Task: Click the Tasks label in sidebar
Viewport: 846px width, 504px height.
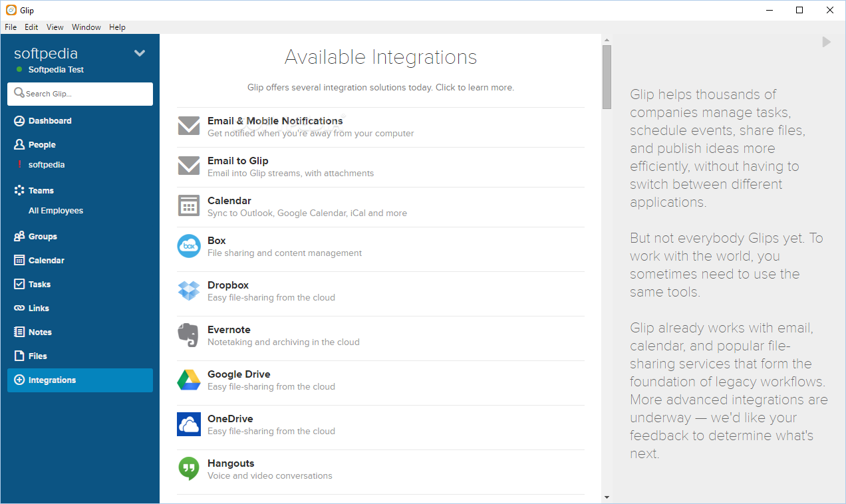Action: point(40,284)
